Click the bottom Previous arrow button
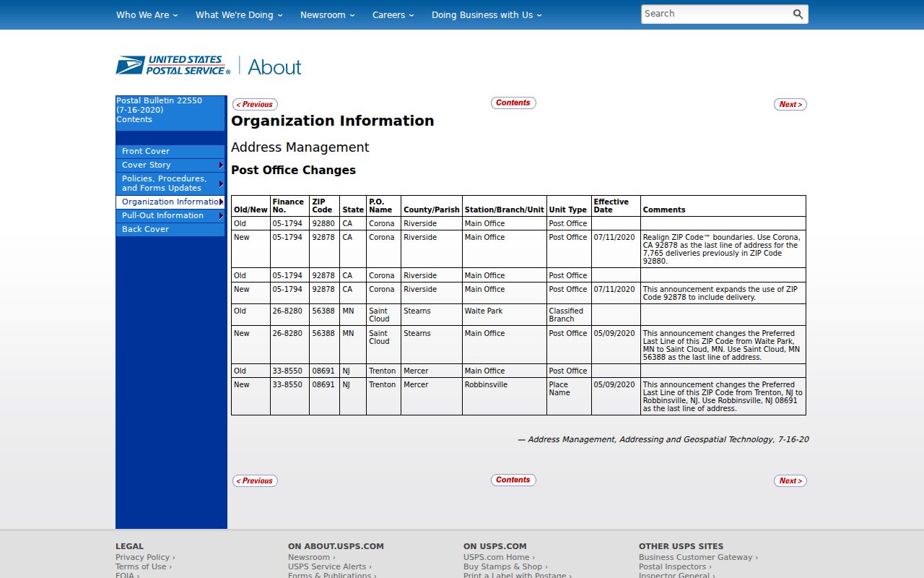 pyautogui.click(x=255, y=480)
